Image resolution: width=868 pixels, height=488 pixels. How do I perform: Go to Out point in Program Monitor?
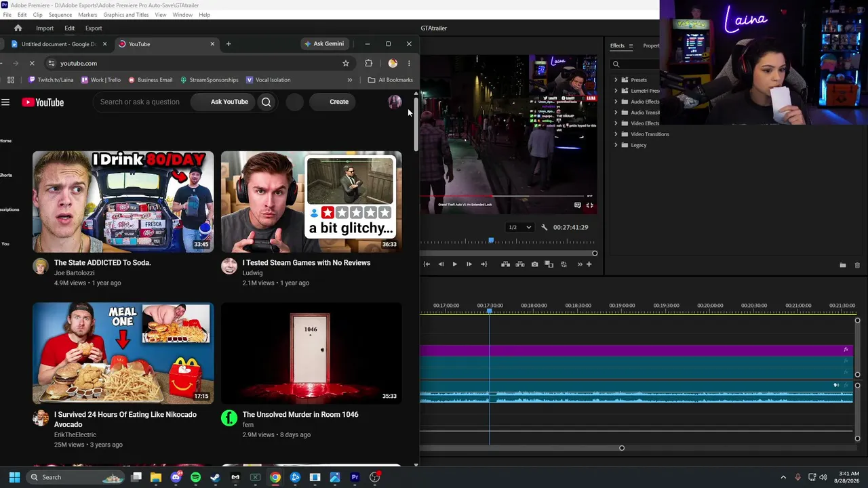click(484, 264)
